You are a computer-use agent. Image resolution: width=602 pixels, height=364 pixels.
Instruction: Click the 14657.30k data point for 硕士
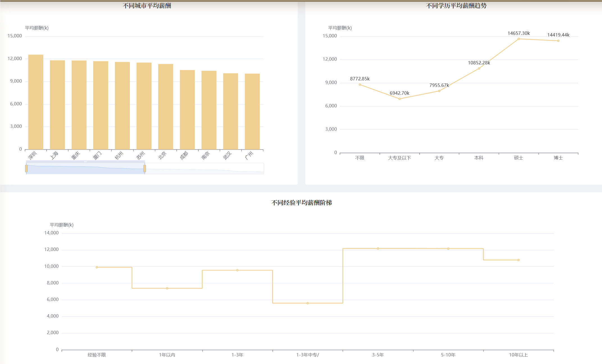pos(519,39)
